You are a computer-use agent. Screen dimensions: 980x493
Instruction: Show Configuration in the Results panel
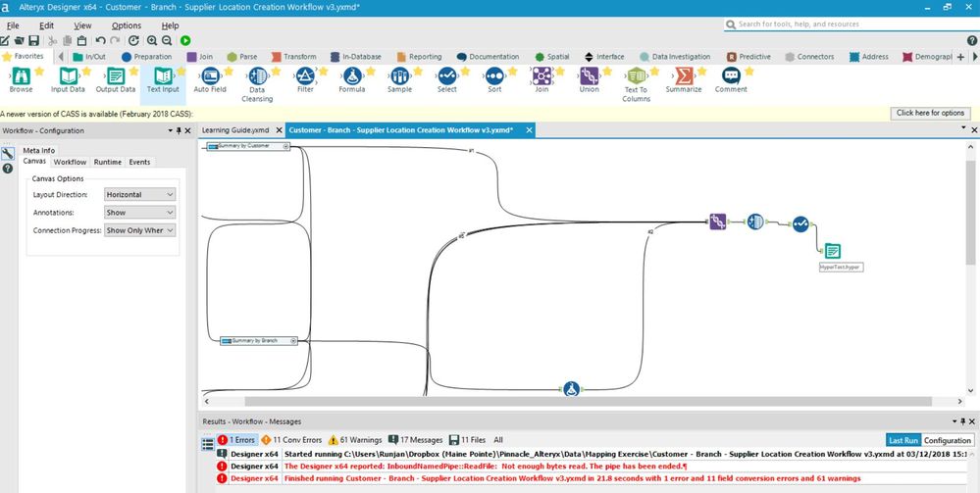click(x=948, y=440)
